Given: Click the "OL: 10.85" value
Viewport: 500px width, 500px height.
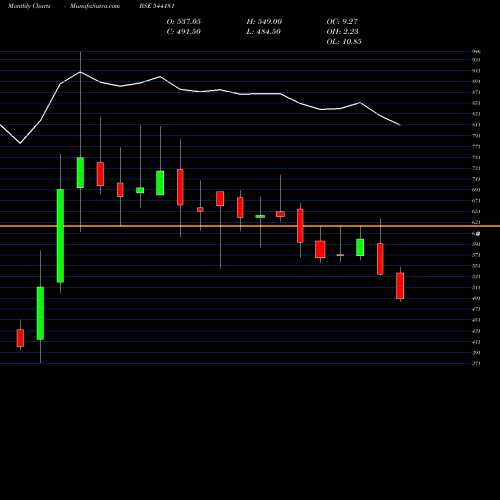Looking at the screenshot, I should 344,42.
